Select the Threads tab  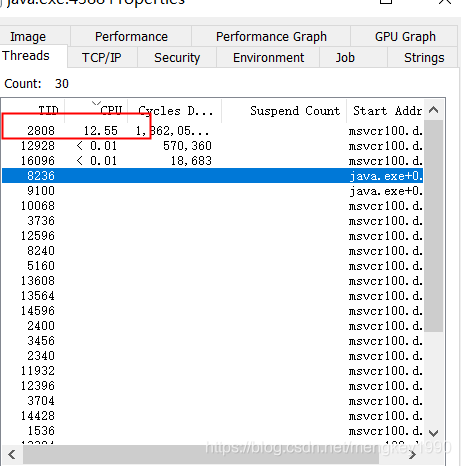tap(33, 56)
